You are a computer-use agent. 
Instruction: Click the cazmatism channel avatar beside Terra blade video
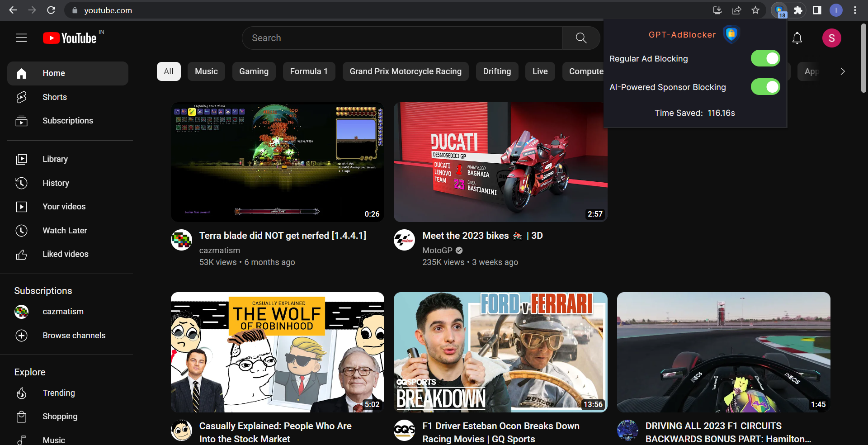[x=181, y=240]
